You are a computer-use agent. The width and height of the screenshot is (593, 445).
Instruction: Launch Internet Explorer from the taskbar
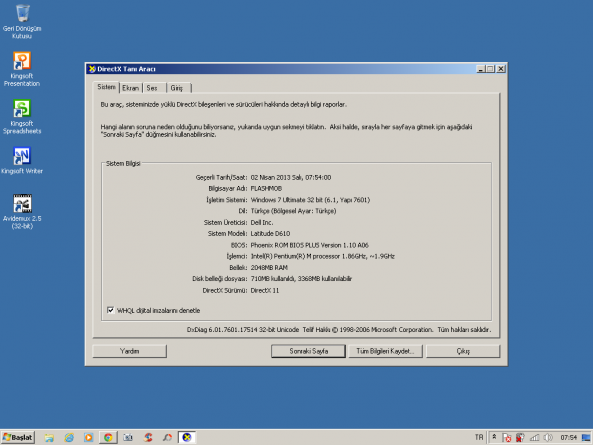point(69,437)
